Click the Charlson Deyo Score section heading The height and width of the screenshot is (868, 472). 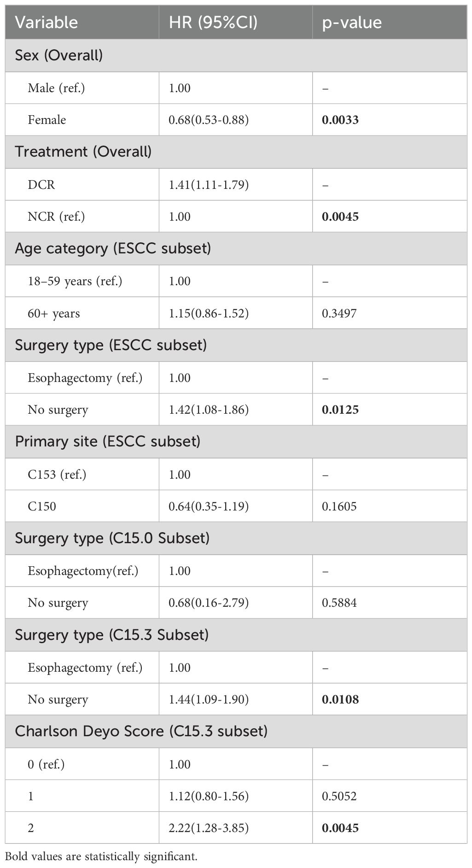141,731
